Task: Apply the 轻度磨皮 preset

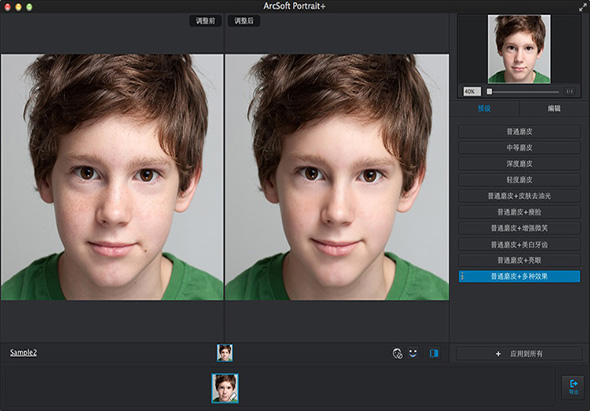Action: click(519, 180)
